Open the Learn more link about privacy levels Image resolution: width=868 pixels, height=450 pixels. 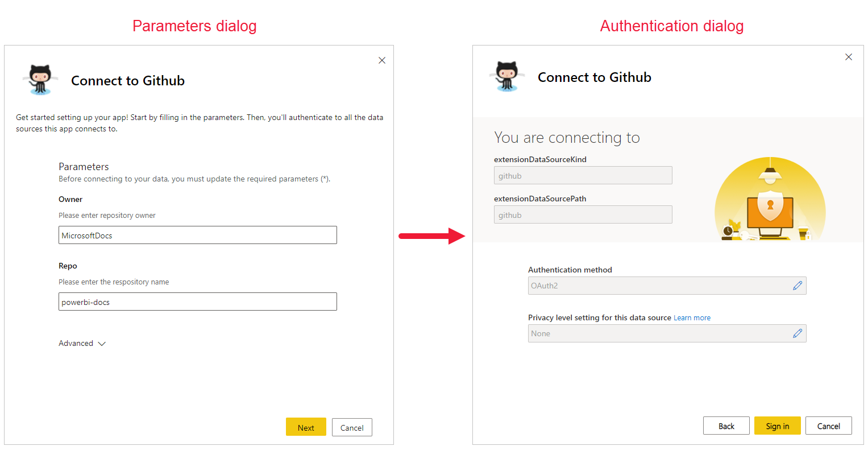tap(691, 317)
